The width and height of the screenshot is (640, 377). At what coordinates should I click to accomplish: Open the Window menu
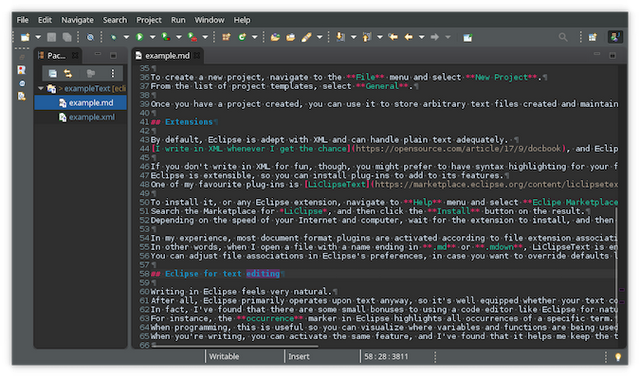(209, 20)
